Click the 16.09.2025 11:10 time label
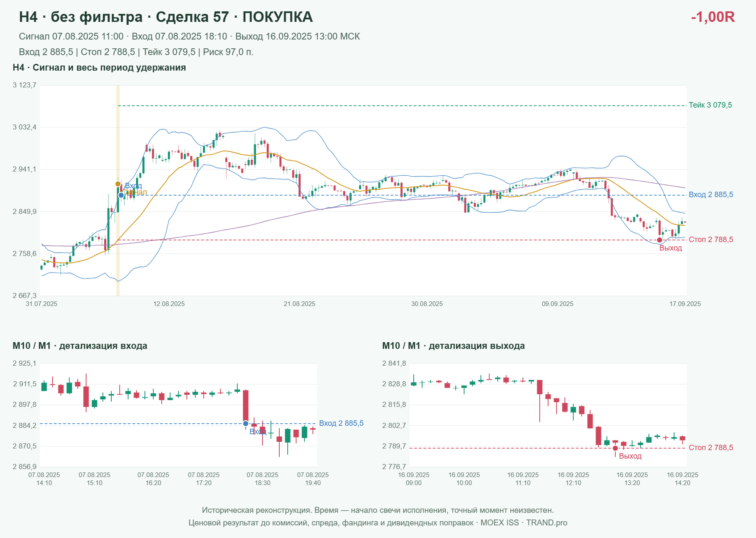The image size is (756, 538). (x=523, y=479)
